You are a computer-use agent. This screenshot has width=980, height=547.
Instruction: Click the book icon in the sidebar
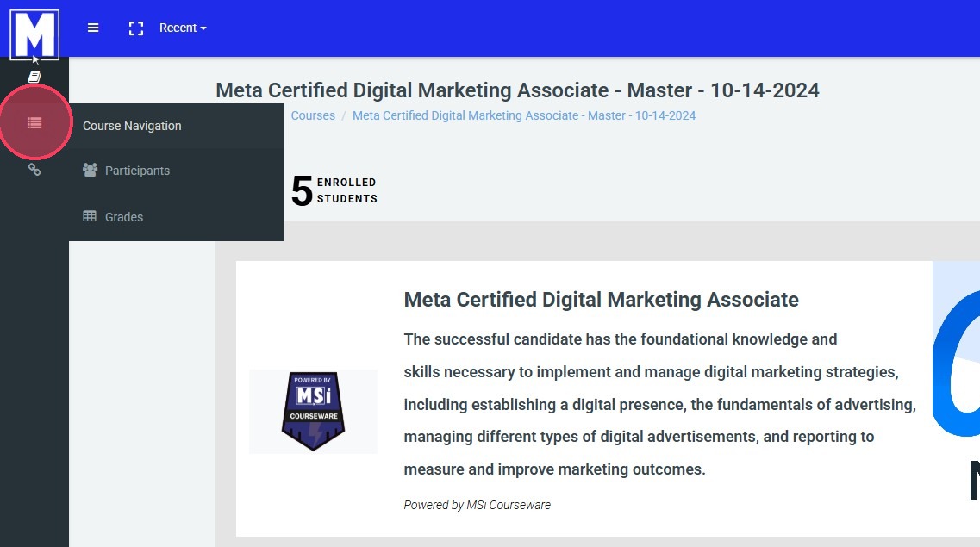34,78
